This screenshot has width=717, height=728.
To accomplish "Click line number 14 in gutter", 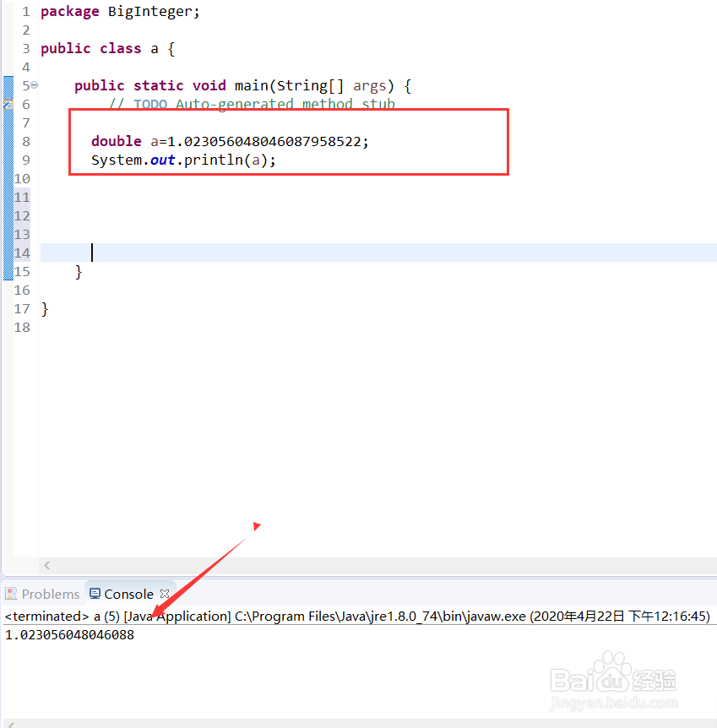I will pos(22,253).
